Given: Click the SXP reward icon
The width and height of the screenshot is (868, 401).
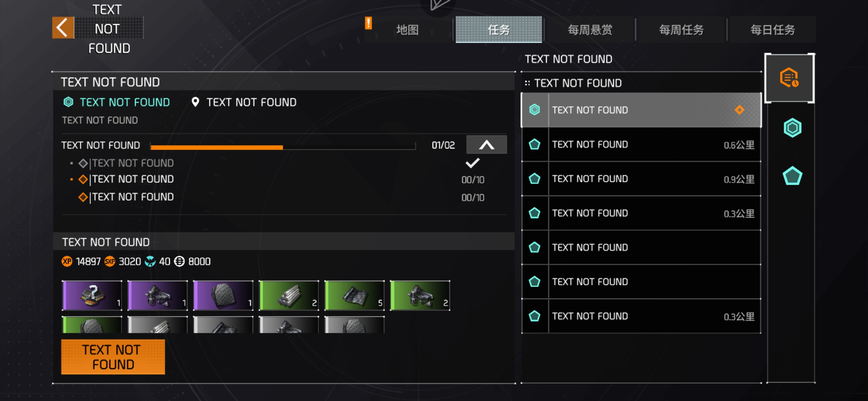Looking at the screenshot, I should pos(110,261).
